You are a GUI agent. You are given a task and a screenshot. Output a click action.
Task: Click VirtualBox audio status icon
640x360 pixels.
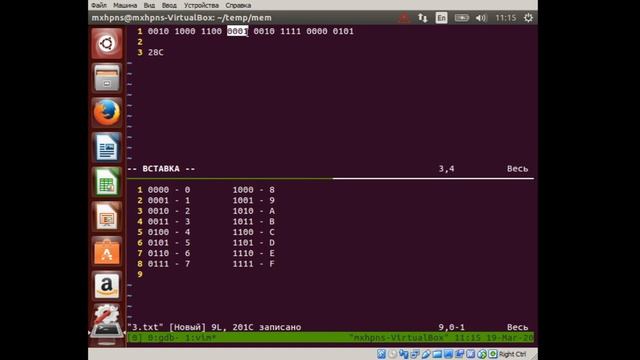click(x=404, y=354)
